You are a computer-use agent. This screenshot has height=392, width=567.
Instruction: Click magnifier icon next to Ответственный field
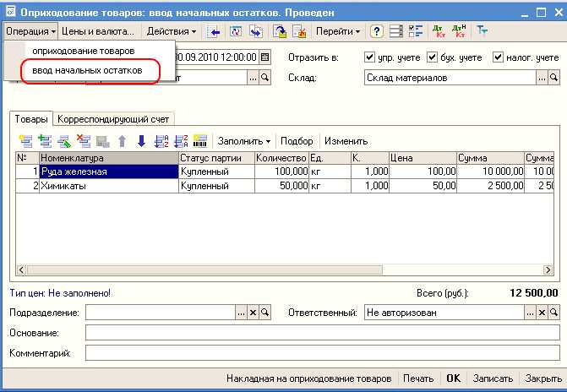click(x=553, y=313)
